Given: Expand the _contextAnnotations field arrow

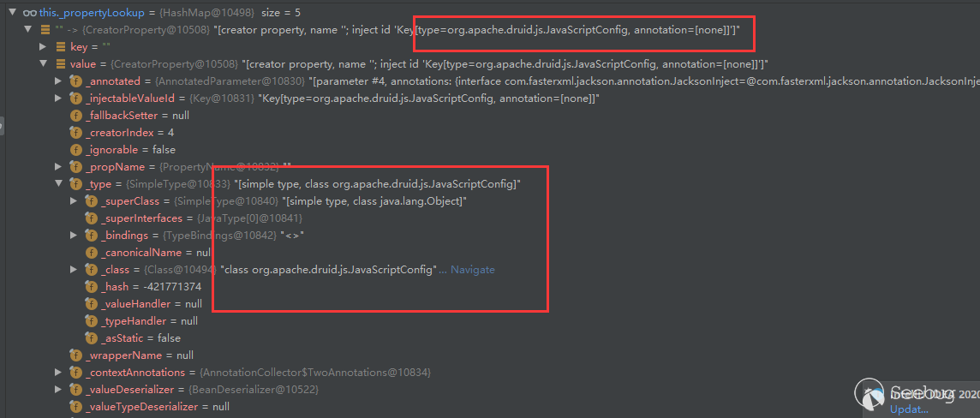Looking at the screenshot, I should [59, 373].
